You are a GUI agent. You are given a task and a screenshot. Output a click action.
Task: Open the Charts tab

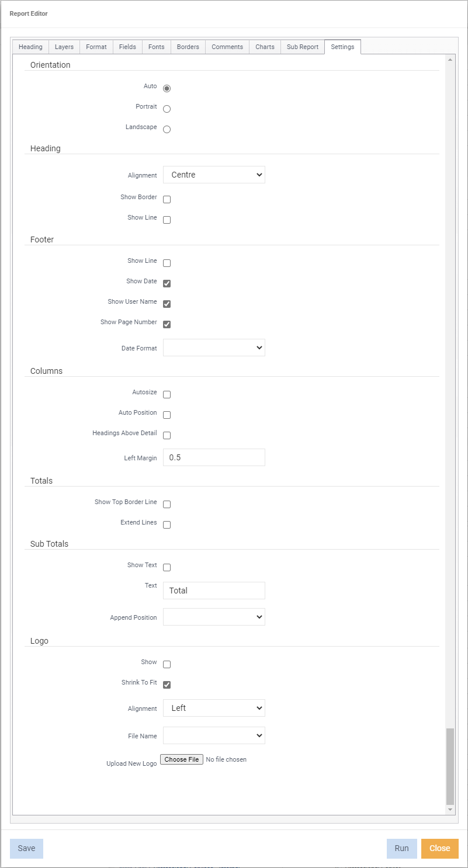pos(265,47)
